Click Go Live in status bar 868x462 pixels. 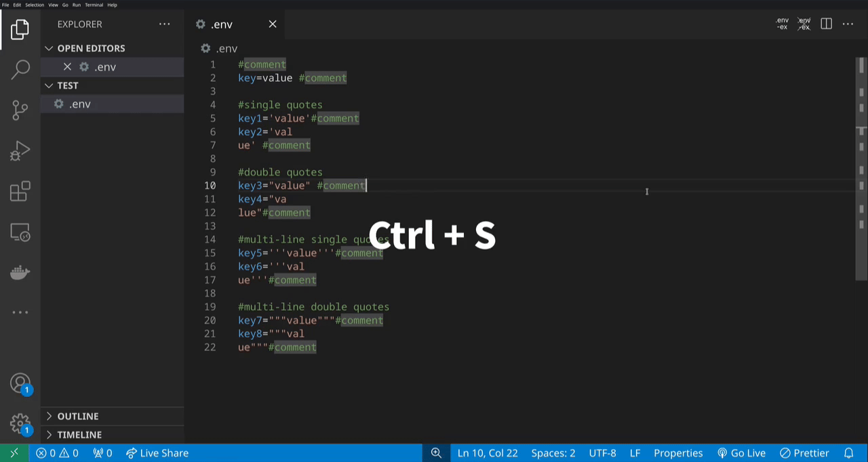tap(741, 453)
